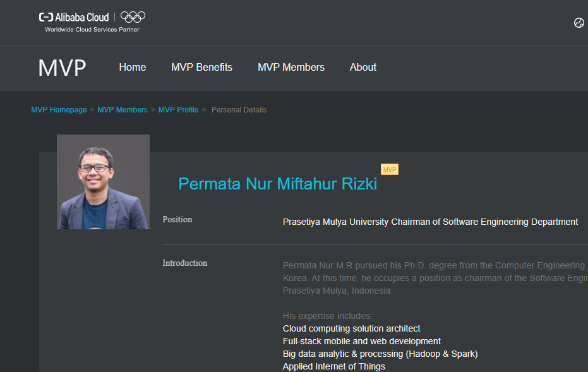This screenshot has width=588, height=372.
Task: Click the Olympic rings emblem
Action: pos(133,17)
